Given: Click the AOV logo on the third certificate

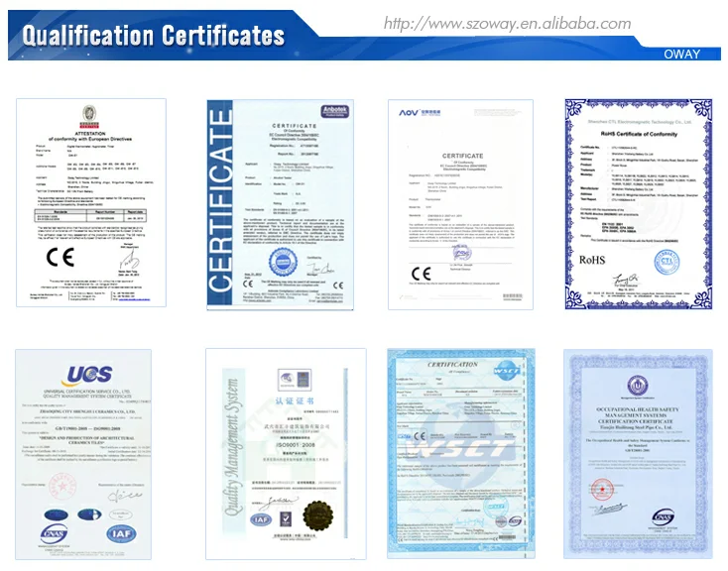Looking at the screenshot, I should 420,113.
